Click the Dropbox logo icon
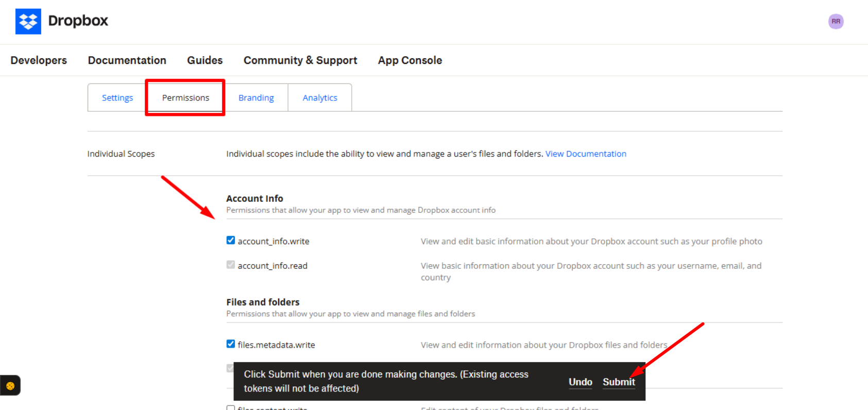Viewport: 868px width, 410px height. click(x=28, y=21)
